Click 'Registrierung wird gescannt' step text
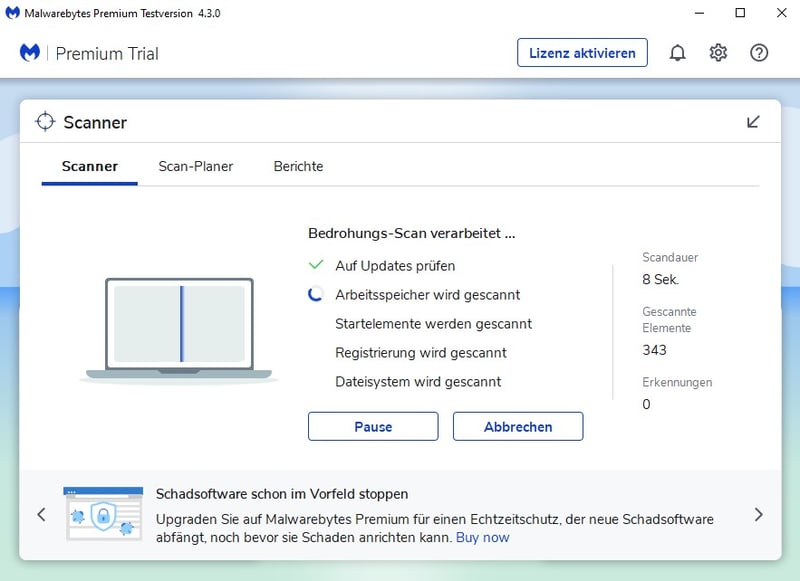This screenshot has height=581, width=800. pyautogui.click(x=421, y=353)
